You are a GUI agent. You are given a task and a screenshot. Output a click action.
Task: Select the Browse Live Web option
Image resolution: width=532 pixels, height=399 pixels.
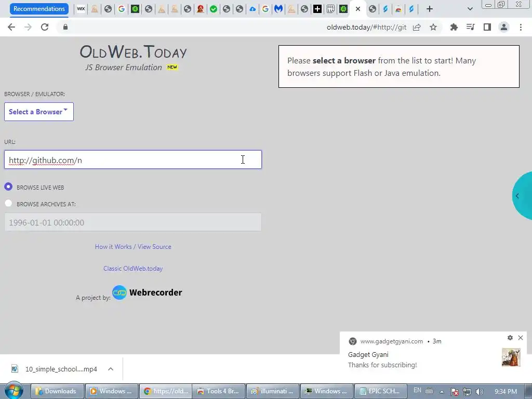click(x=8, y=187)
